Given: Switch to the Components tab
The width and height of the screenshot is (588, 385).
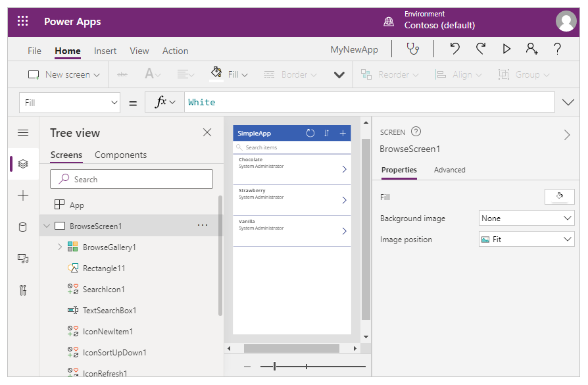Looking at the screenshot, I should (120, 155).
